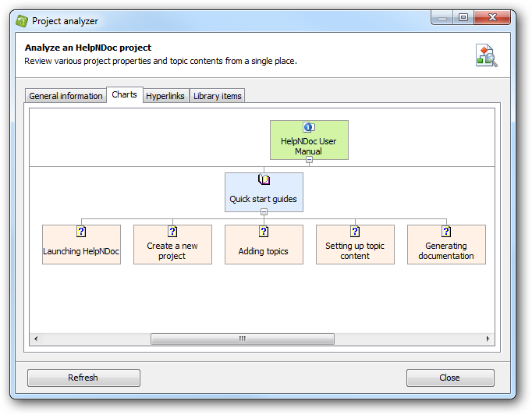
Task: Select the Generating documentation label
Action: coord(446,250)
